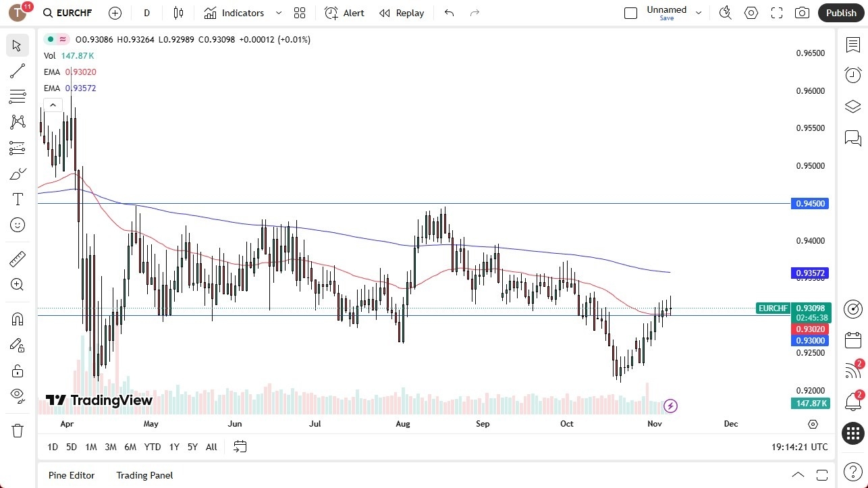Open the Object Tree panel in right sidebar
Image resolution: width=868 pixels, height=488 pixels.
tap(852, 106)
